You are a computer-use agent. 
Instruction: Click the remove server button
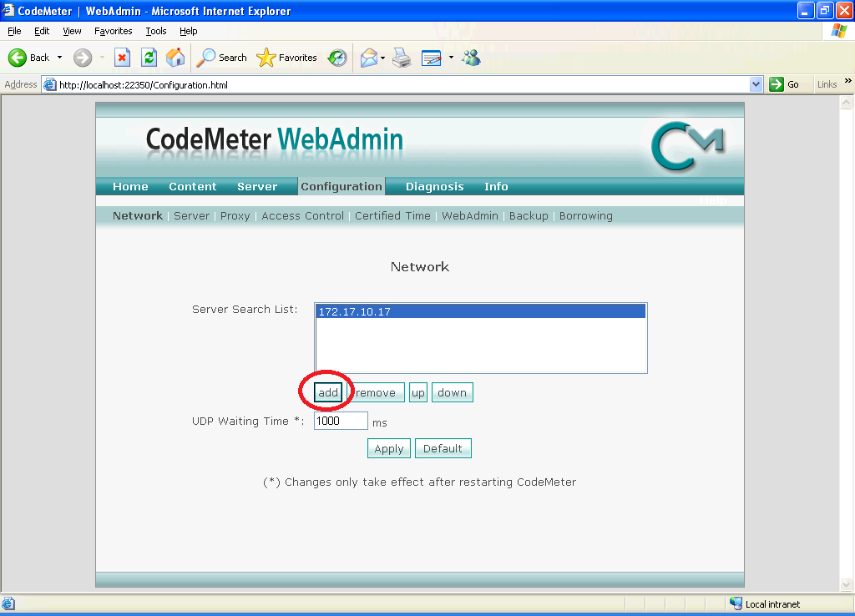(x=376, y=393)
